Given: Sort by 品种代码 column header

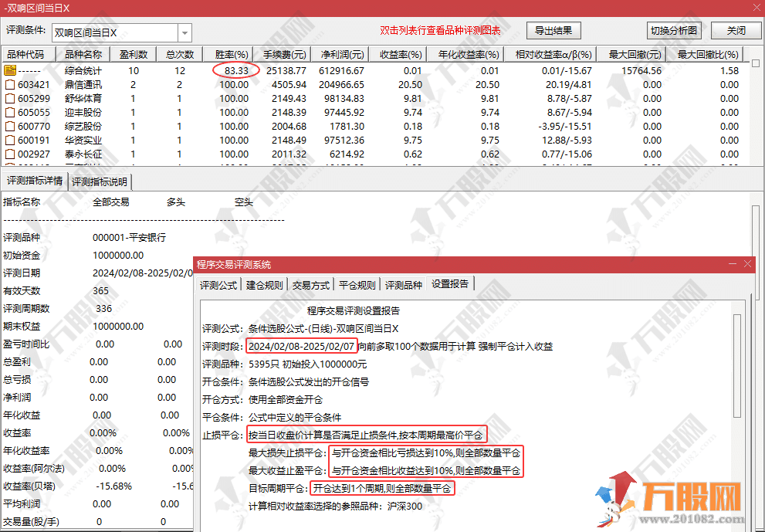Looking at the screenshot, I should pos(29,54).
